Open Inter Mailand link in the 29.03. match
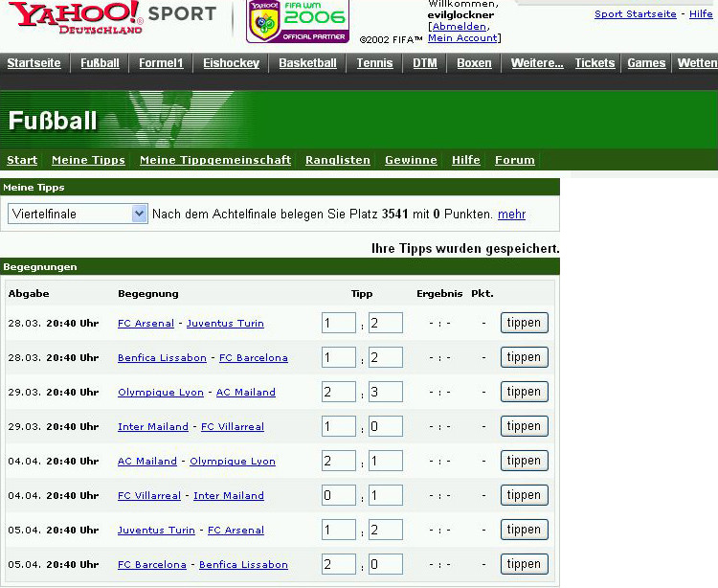The height and width of the screenshot is (588, 718). 153,427
